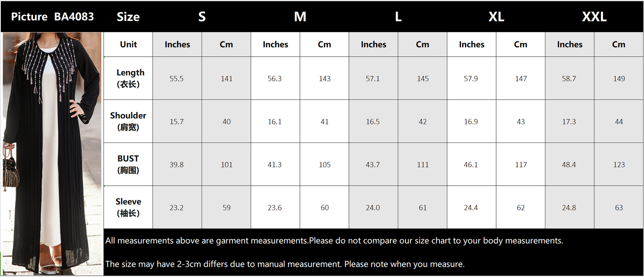
Task: Click the abaya product photo
Action: coord(52,154)
